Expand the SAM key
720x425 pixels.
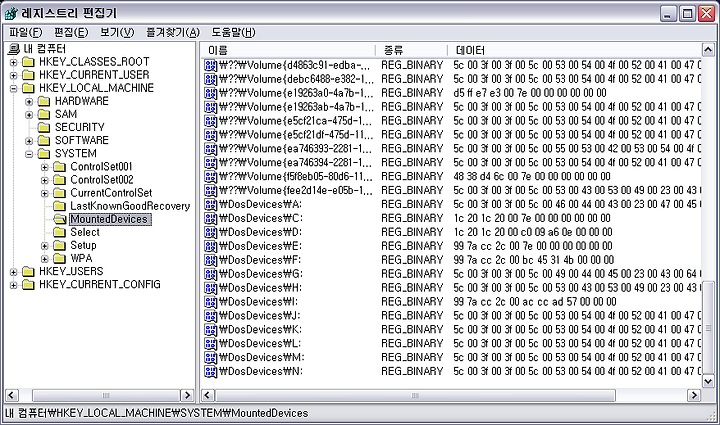click(x=29, y=115)
